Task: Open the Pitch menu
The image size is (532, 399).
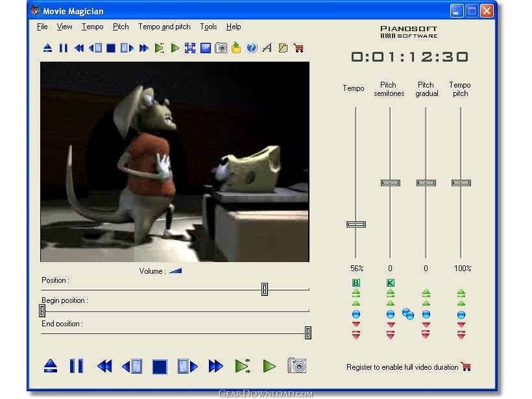Action: pos(121,27)
